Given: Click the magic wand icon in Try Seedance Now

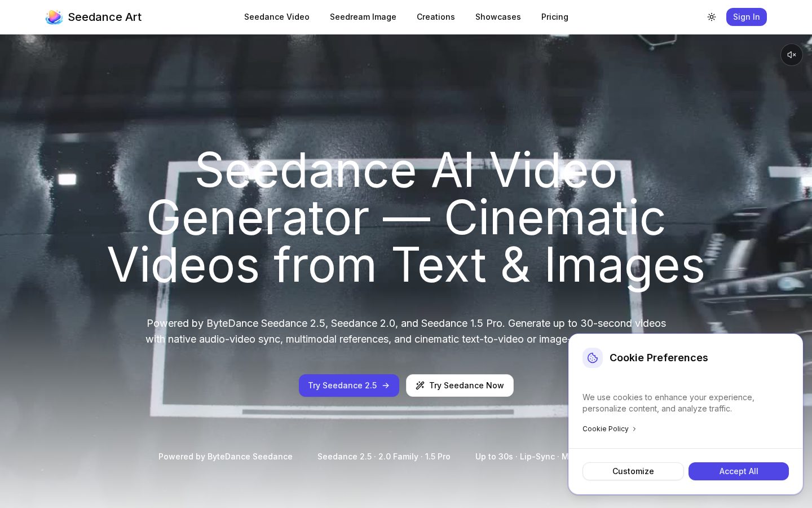Looking at the screenshot, I should pyautogui.click(x=420, y=386).
